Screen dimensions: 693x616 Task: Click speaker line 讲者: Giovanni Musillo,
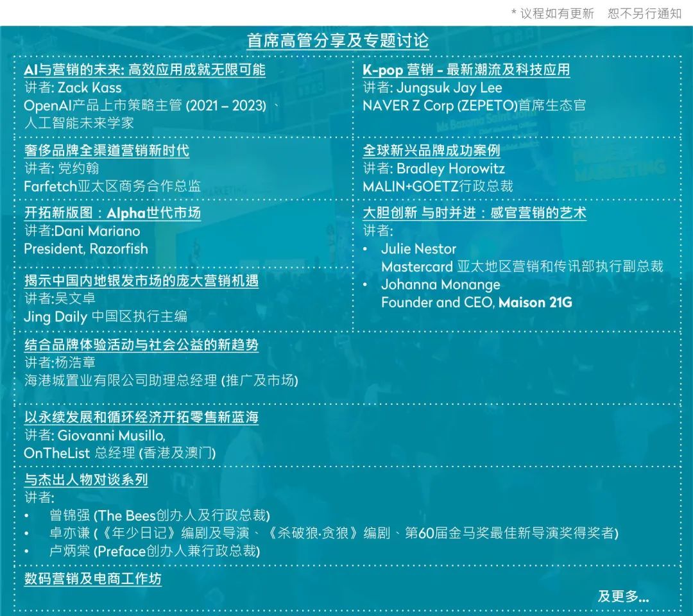(x=95, y=435)
